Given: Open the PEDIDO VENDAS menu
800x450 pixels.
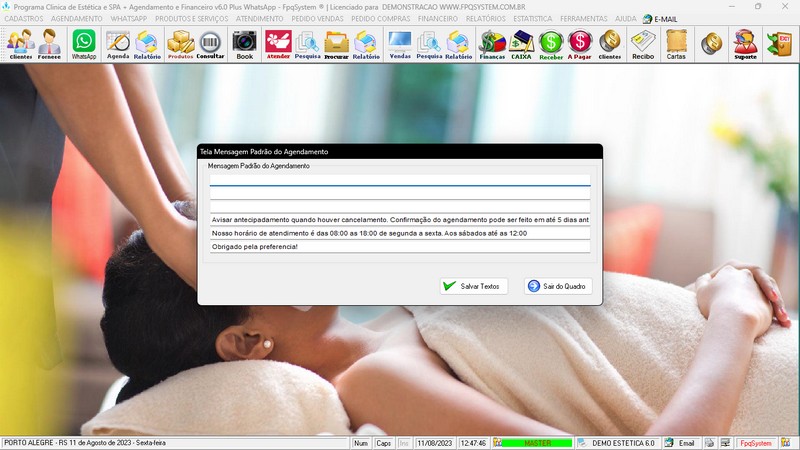Looking at the screenshot, I should pos(317,19).
